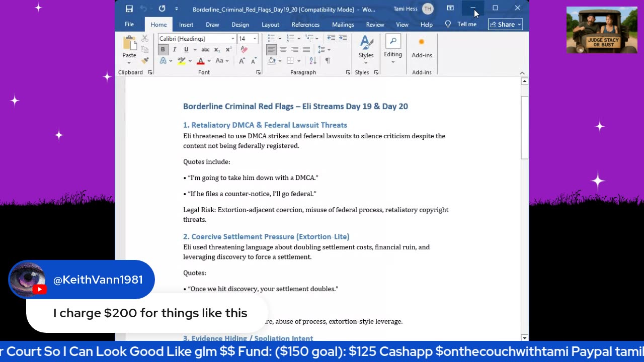Image resolution: width=644 pixels, height=362 pixels.
Task: Activate the Format Painter brush
Action: click(x=145, y=61)
